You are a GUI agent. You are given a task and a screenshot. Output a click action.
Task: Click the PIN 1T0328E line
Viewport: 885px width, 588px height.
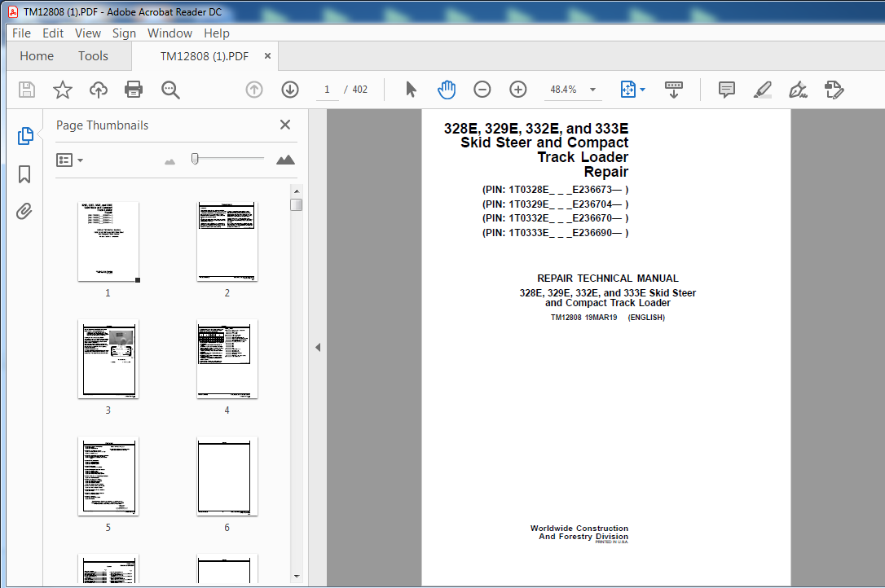(556, 190)
